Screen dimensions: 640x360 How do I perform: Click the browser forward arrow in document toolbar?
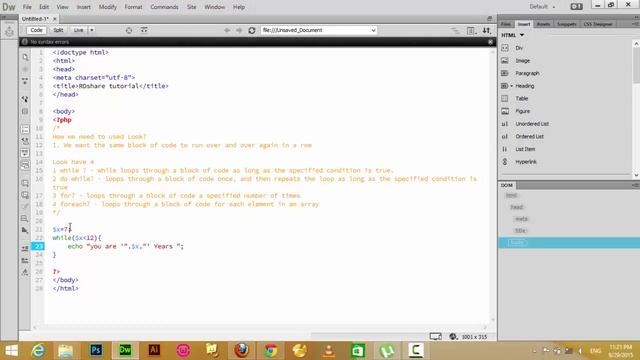coord(239,30)
